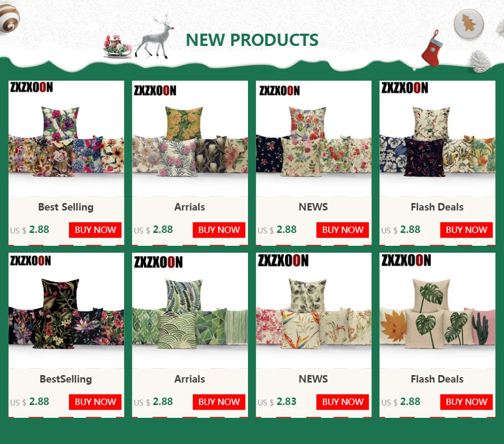504x444 pixels.
Task: Click BUY NOW under top-row Arrials
Action: tap(219, 230)
